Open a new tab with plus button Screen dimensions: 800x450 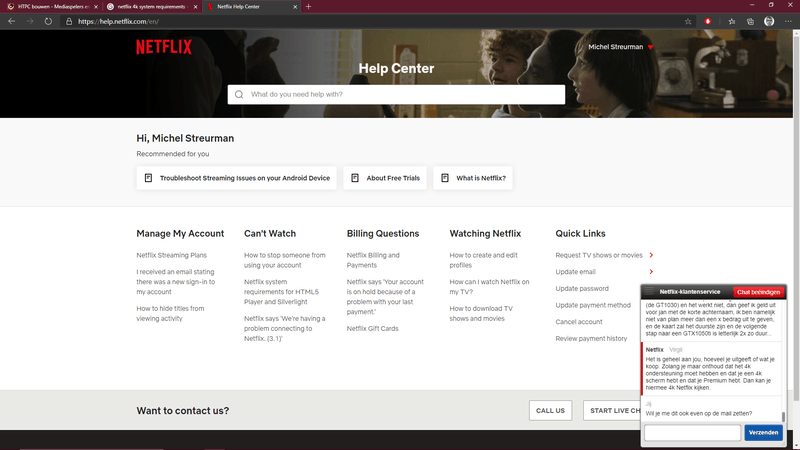tap(308, 7)
